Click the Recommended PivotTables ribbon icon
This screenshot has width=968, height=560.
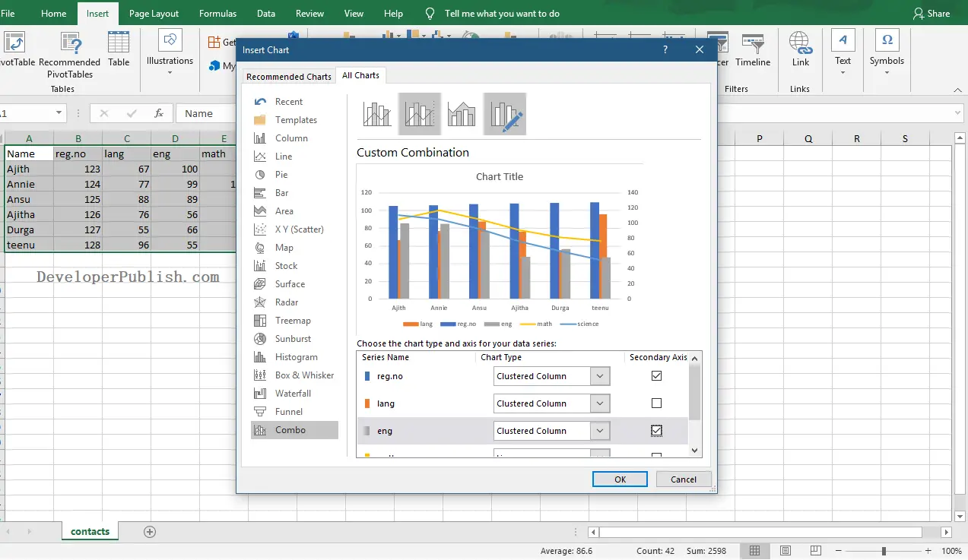(70, 55)
